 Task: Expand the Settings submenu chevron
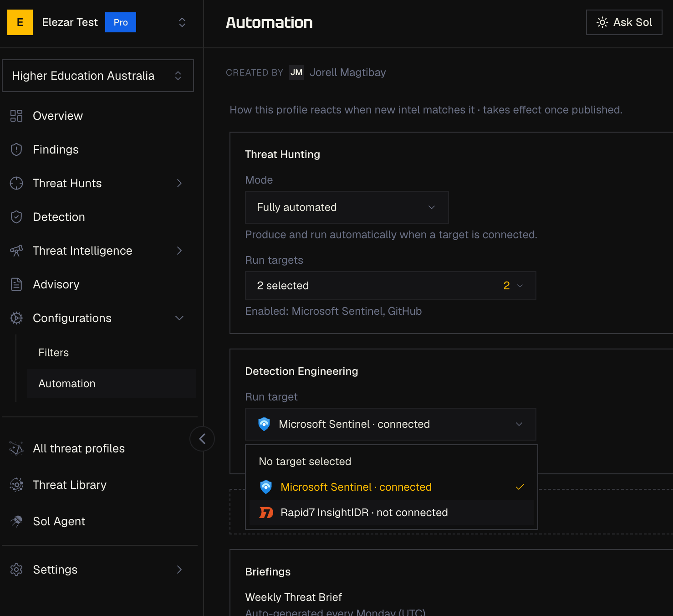(179, 570)
